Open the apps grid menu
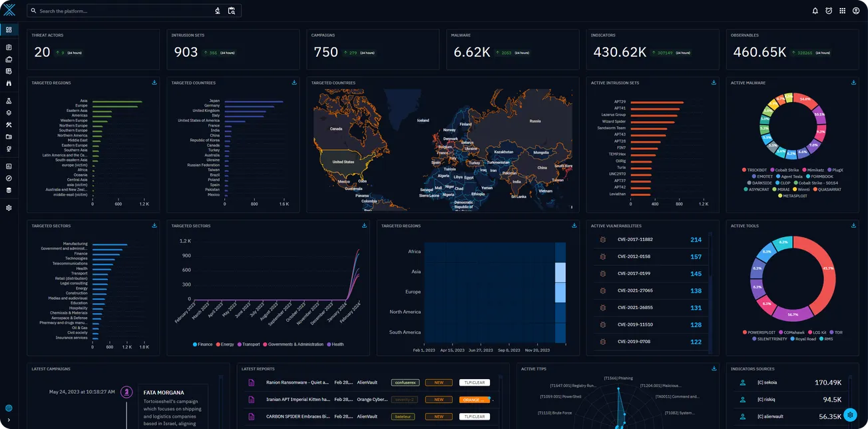 [842, 11]
